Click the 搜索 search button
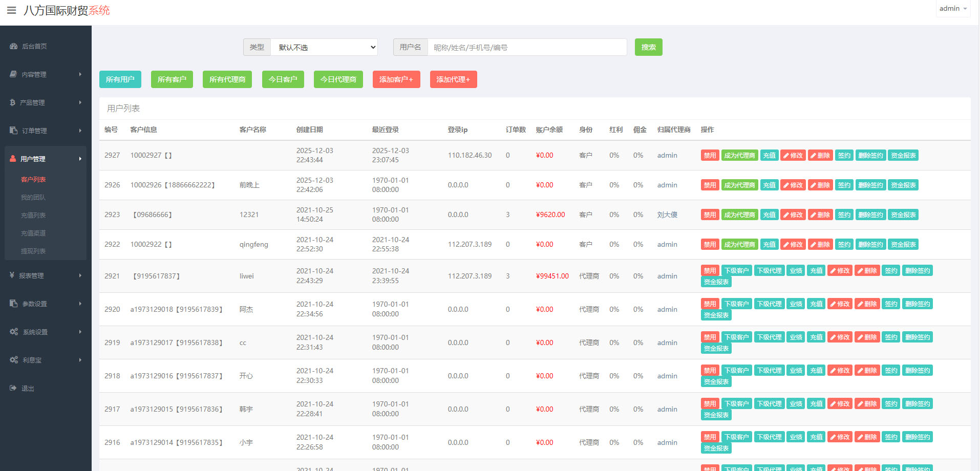This screenshot has width=980, height=471. click(x=648, y=47)
